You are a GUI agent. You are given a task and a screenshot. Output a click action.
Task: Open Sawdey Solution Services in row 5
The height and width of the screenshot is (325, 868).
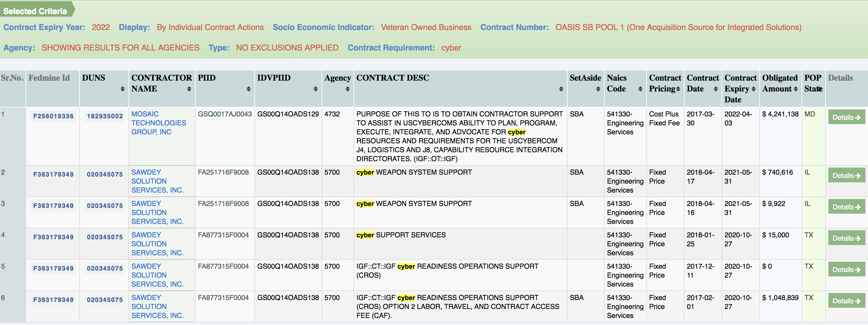[x=157, y=275]
